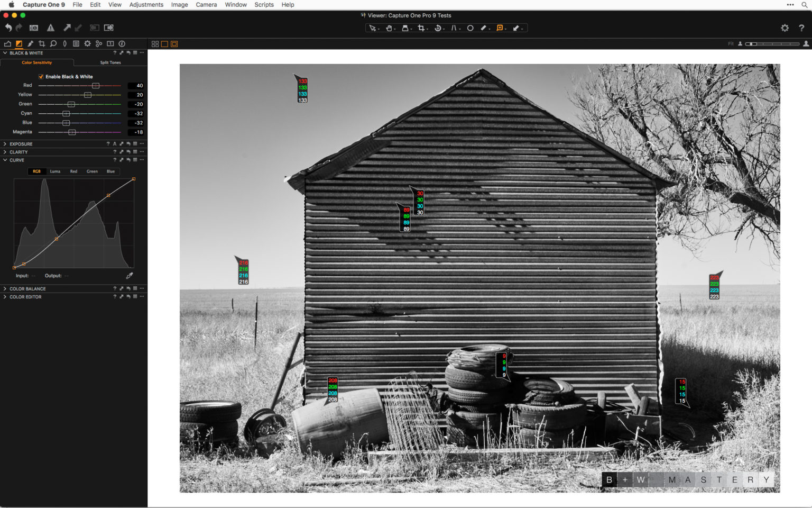Switch the Curve to the Luma channel
The image size is (812, 508).
pyautogui.click(x=55, y=171)
